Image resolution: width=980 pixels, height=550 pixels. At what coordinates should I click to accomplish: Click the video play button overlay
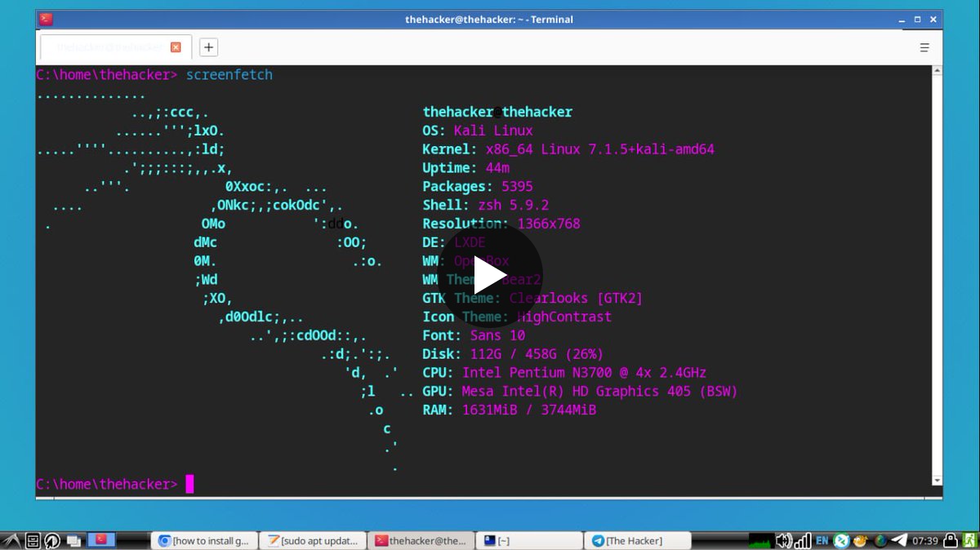490,275
